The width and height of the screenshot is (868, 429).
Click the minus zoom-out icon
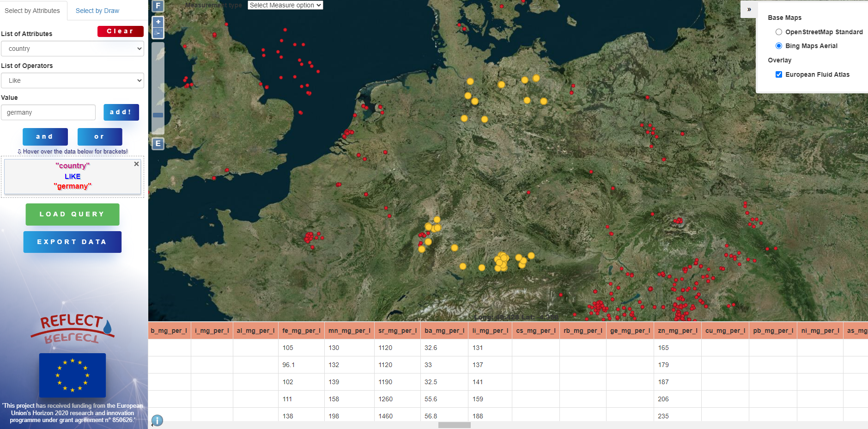coord(158,32)
